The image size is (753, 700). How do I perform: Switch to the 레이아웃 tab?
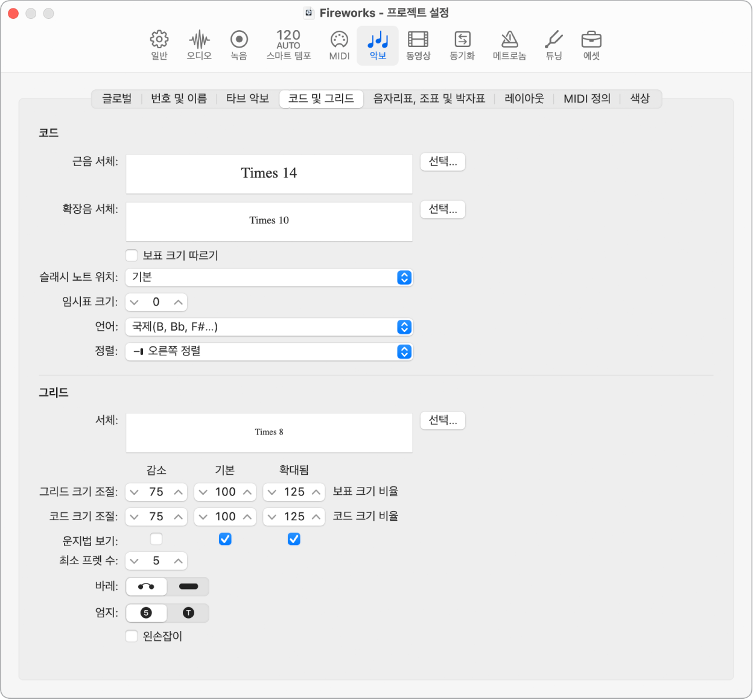coord(524,99)
